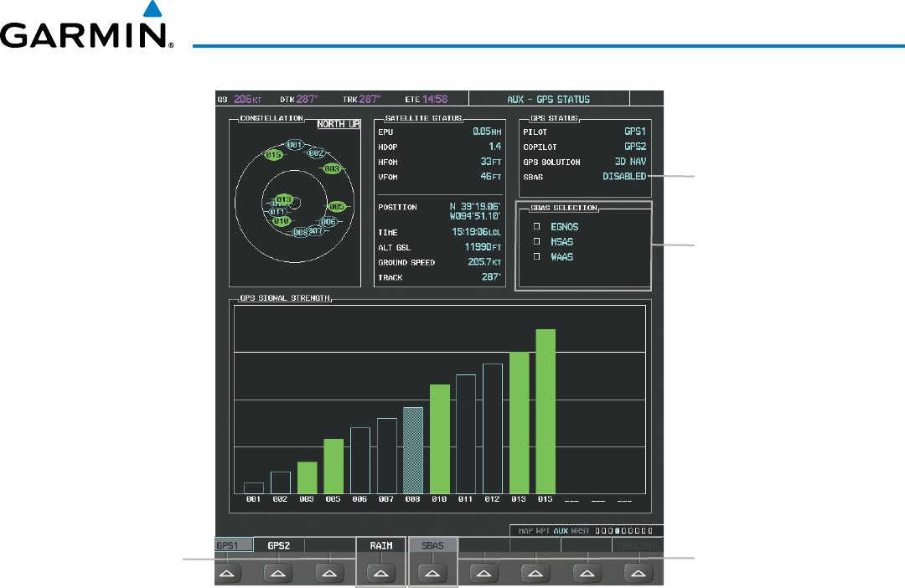This screenshot has width=905, height=588.
Task: Select satellite 013 in constellation view
Action: 283,199
